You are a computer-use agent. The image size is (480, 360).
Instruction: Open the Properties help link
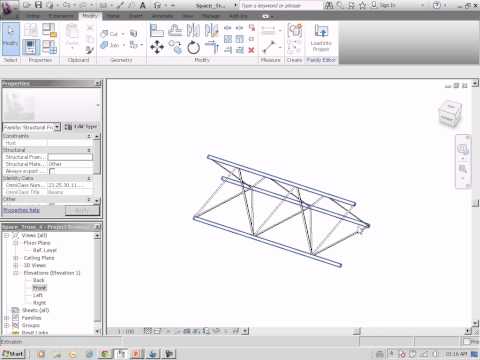pos(21,210)
